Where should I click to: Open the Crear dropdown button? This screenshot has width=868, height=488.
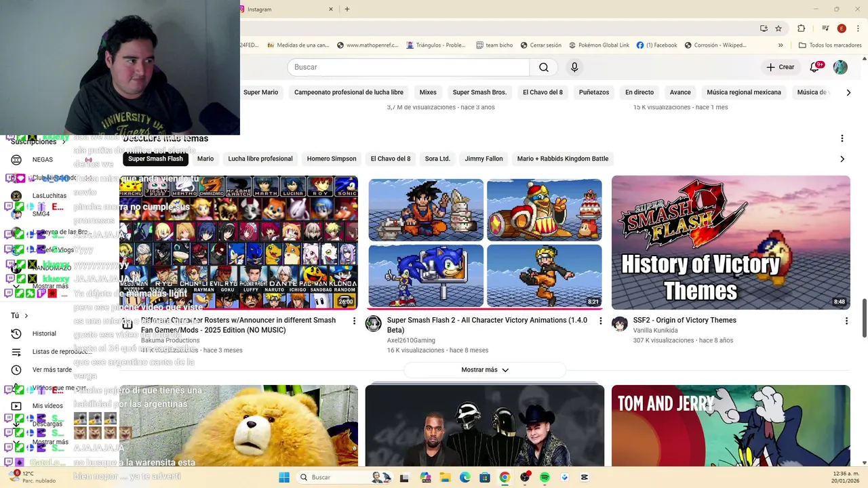[x=780, y=67]
